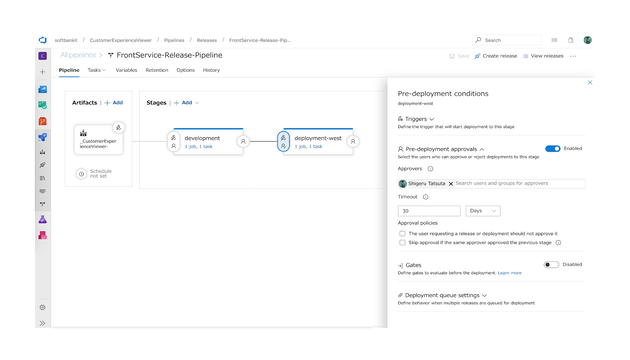Open the Gates Learn more link
Image resolution: width=630 pixels, height=360 pixels.
[509, 273]
